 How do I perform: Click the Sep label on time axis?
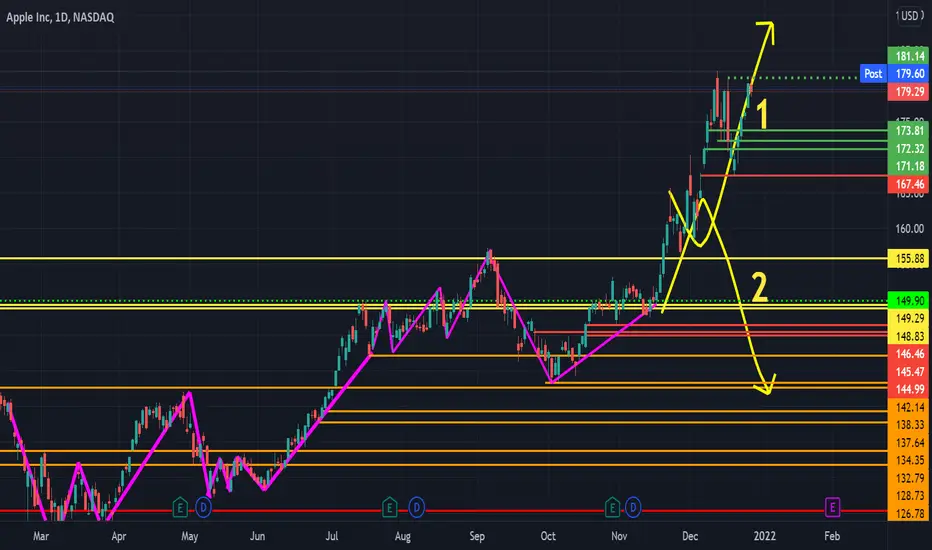coord(477,536)
